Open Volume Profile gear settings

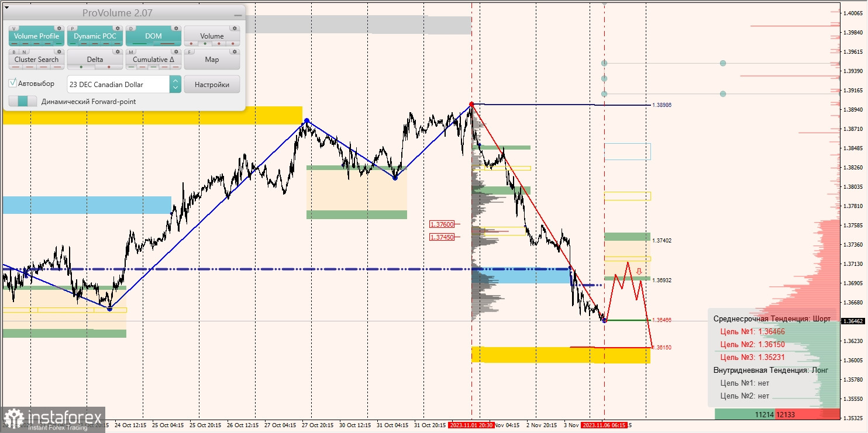point(58,28)
